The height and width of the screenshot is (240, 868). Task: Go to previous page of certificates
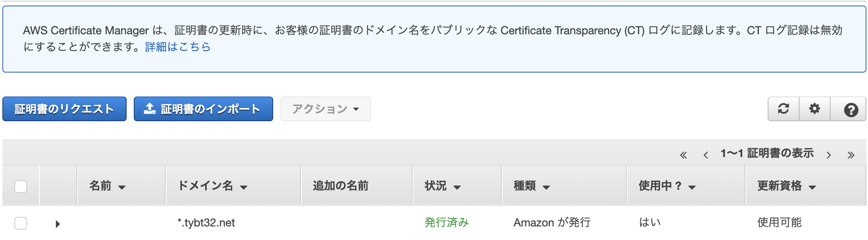click(706, 155)
